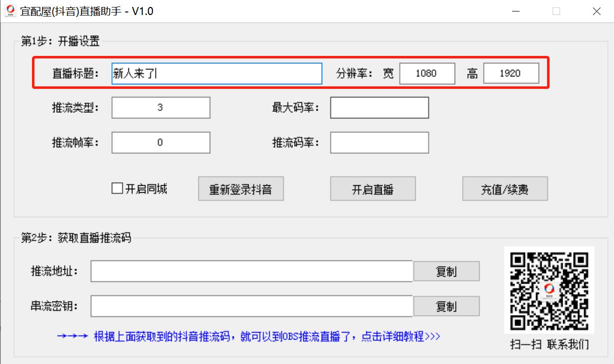Close the 直播助手 window

pos(597,11)
